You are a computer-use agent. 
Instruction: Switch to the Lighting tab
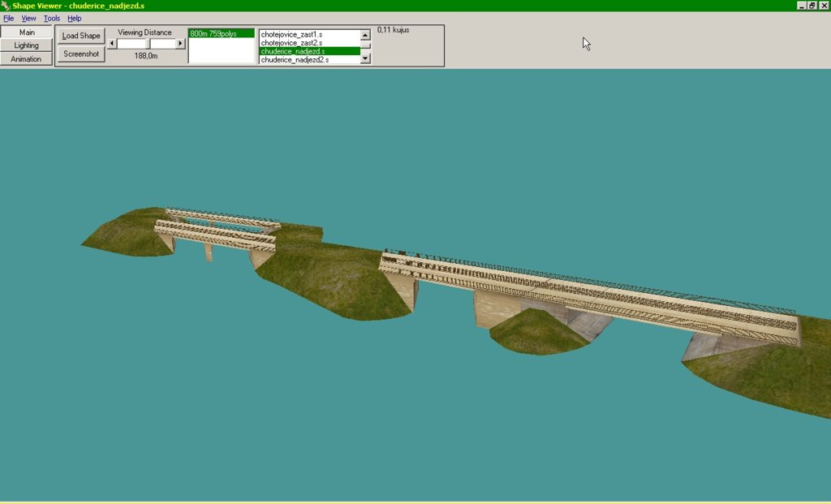(x=27, y=45)
